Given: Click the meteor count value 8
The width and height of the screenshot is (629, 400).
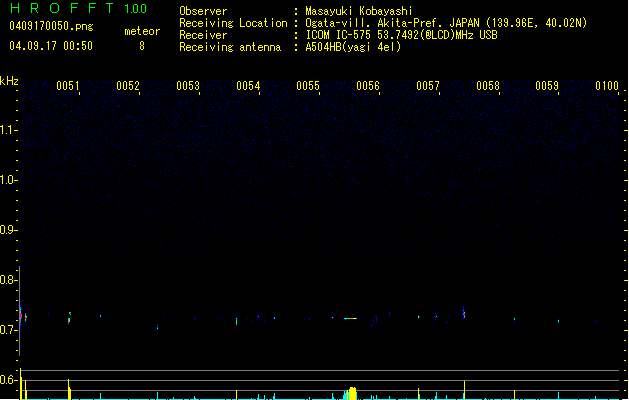Looking at the screenshot, I should 142,46.
